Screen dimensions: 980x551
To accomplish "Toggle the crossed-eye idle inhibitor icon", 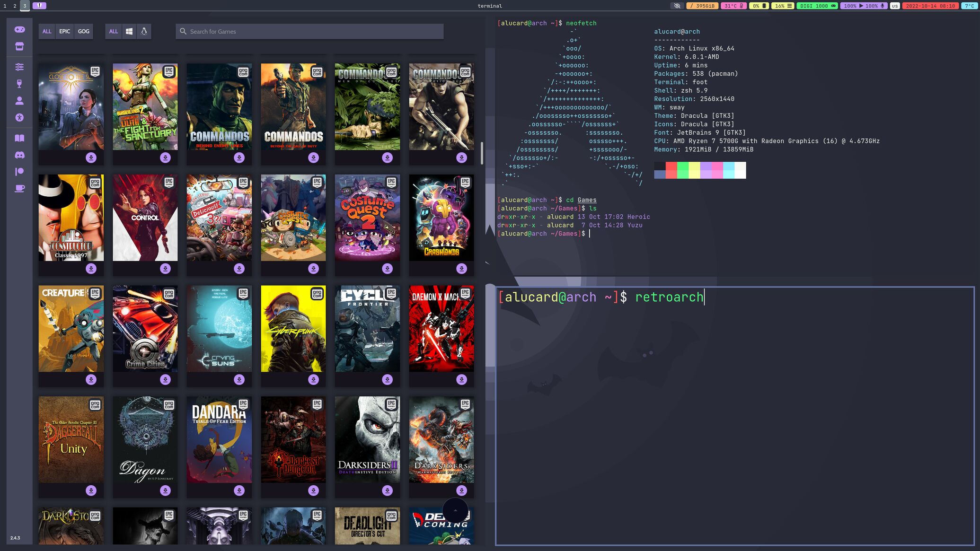I will tap(677, 6).
